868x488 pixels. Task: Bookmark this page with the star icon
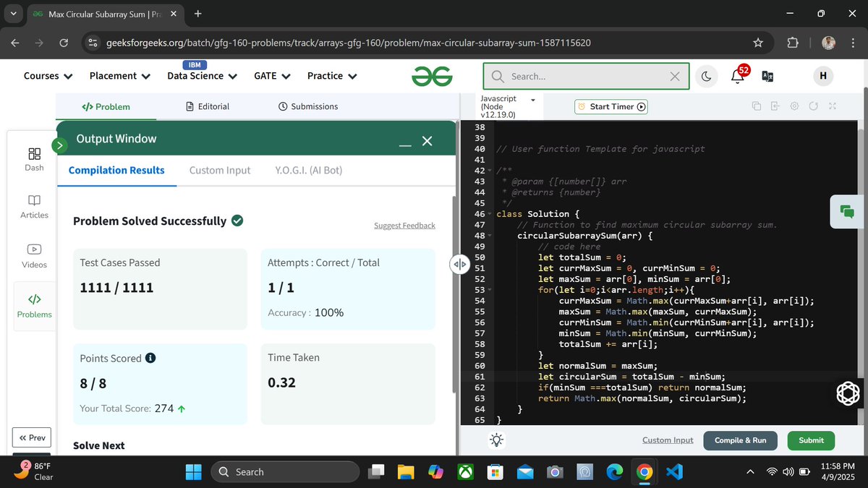click(758, 43)
